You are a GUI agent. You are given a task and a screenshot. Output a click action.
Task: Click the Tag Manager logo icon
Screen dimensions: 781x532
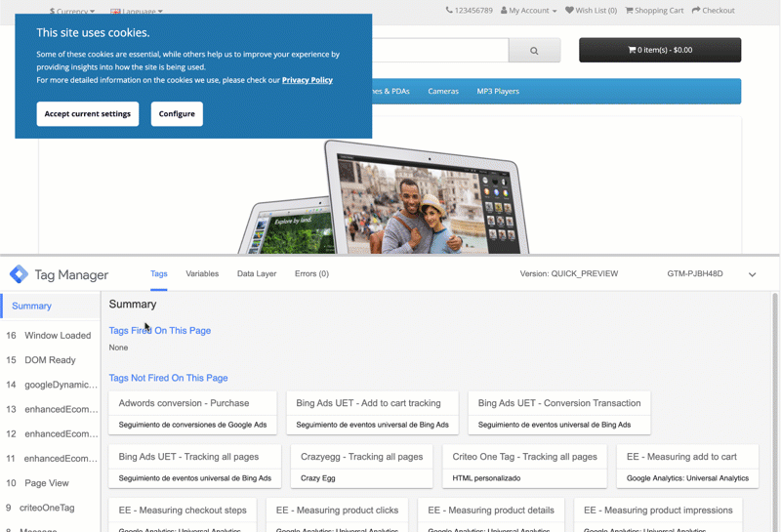click(19, 274)
